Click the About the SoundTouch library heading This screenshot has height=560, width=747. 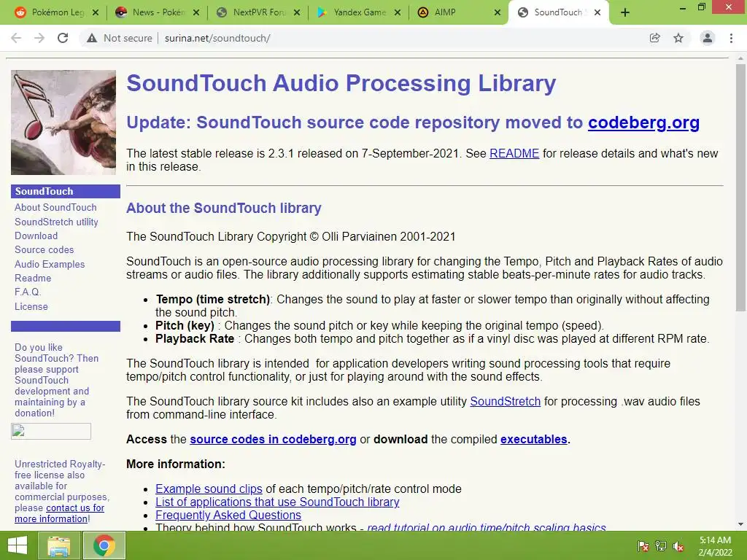(224, 208)
